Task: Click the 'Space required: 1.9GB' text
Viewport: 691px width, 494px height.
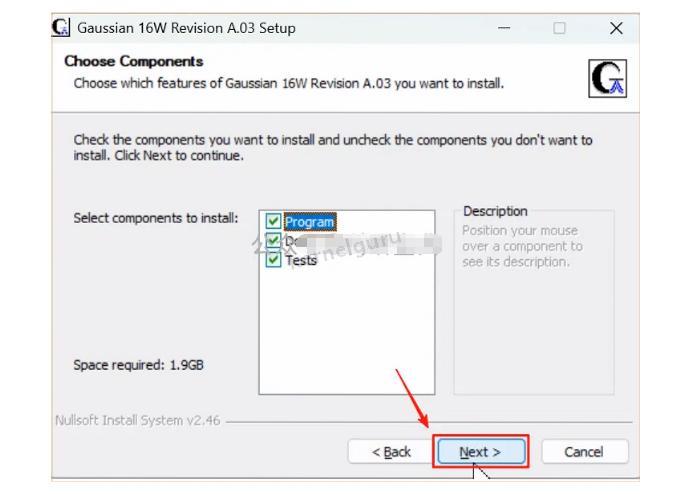Action: [x=138, y=365]
